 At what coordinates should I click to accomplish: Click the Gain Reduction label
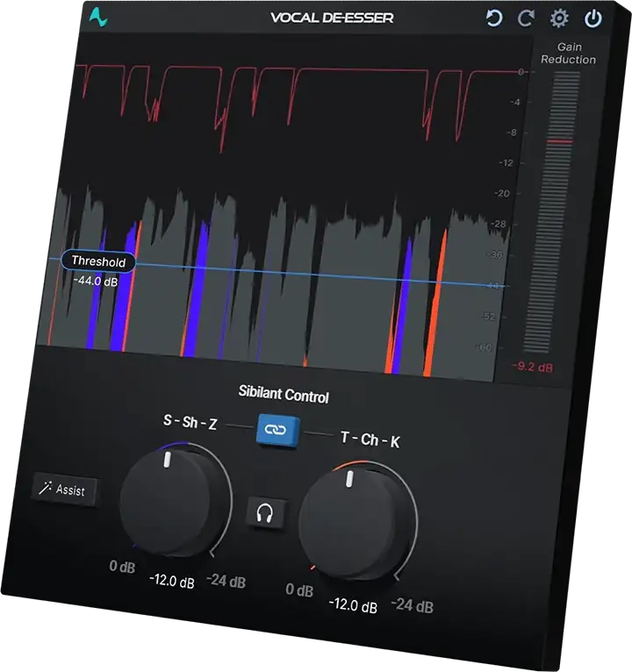pyautogui.click(x=569, y=53)
